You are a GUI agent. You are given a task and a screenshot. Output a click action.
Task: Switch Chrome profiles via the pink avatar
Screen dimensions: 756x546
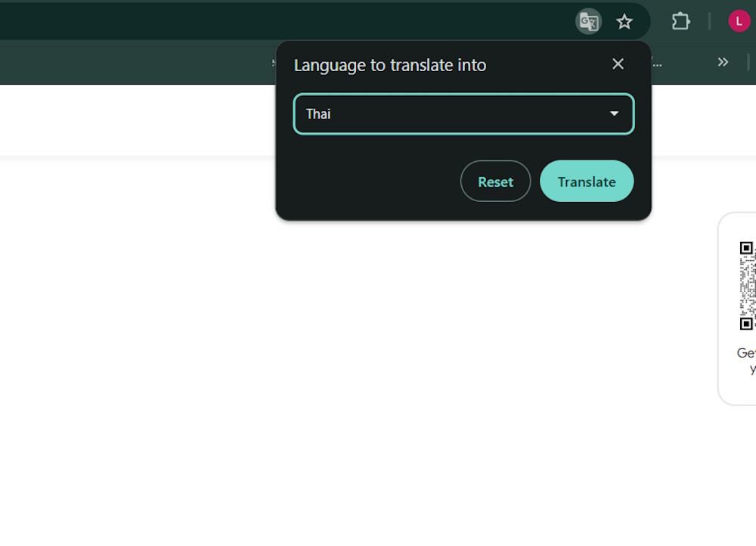tap(739, 20)
